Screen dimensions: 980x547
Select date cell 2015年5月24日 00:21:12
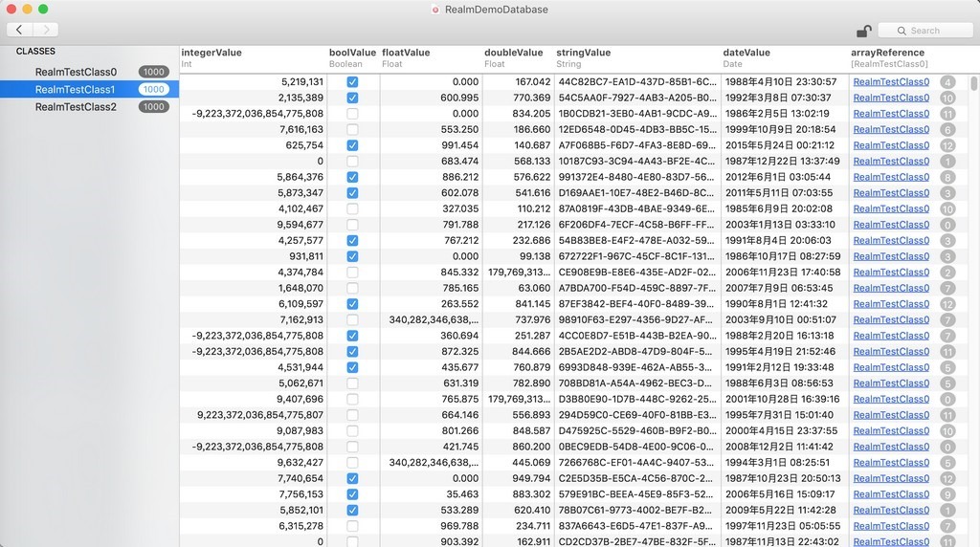pyautogui.click(x=785, y=144)
